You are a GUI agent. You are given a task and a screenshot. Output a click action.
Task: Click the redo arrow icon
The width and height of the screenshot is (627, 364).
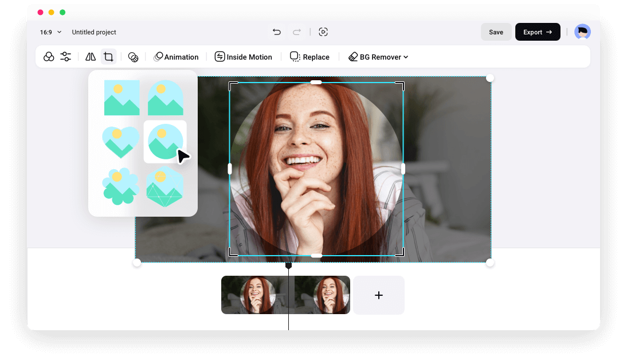tap(297, 32)
